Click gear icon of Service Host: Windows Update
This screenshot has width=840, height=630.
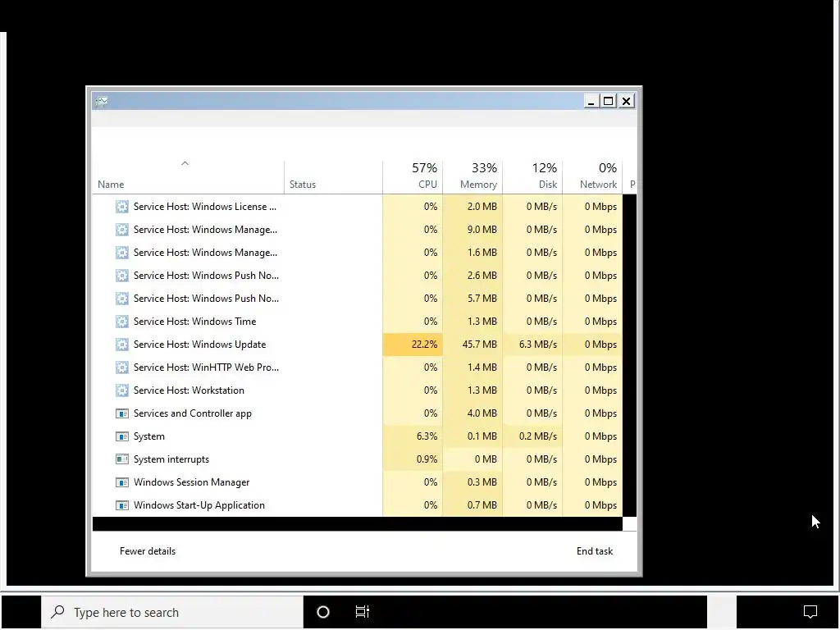pos(122,345)
